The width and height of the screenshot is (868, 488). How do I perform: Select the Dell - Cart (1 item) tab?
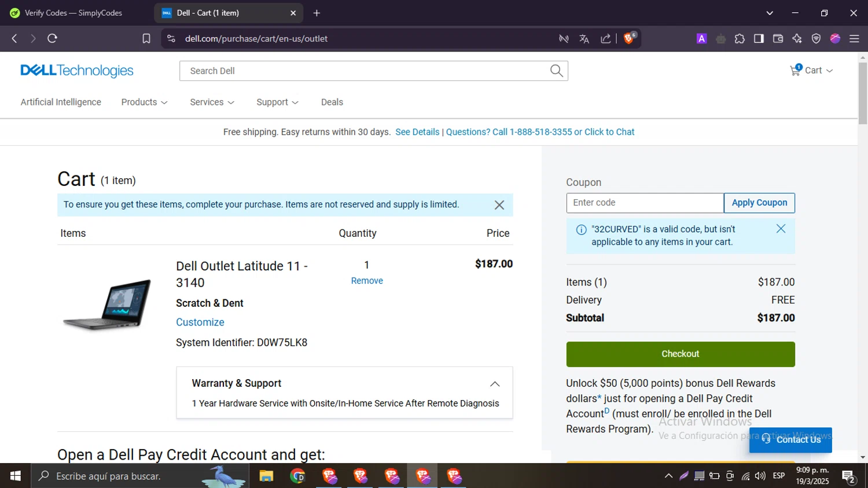point(229,13)
